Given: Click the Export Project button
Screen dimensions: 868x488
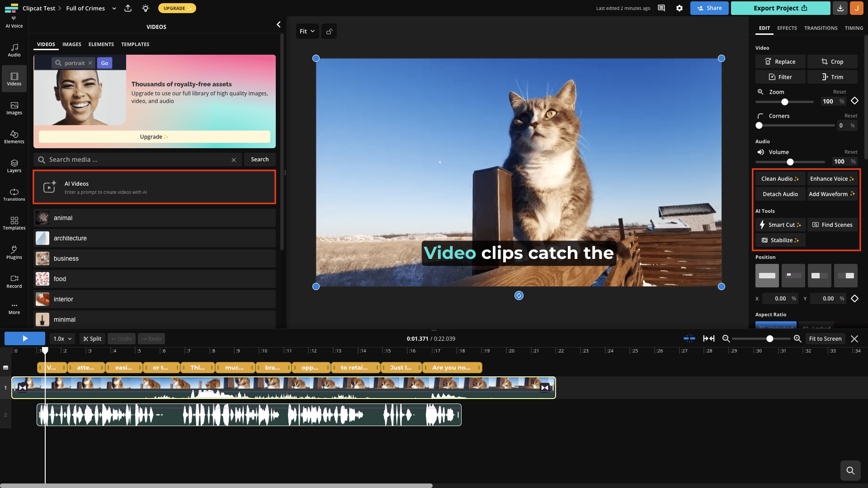Looking at the screenshot, I should 780,8.
